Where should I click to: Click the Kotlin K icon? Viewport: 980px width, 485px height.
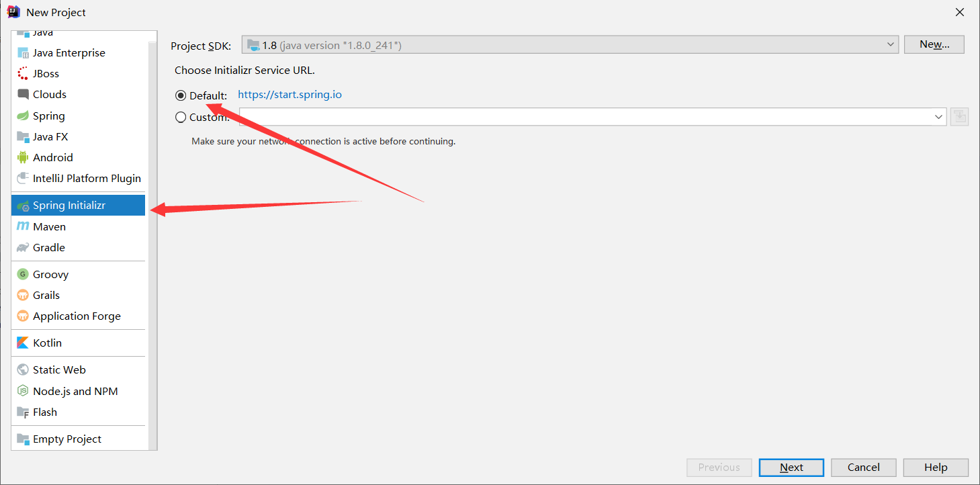[x=23, y=343]
